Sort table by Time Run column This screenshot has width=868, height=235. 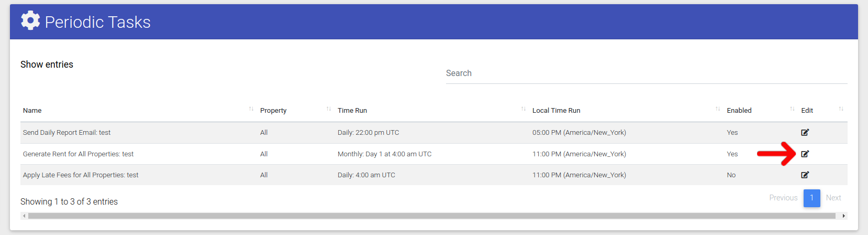[352, 110]
